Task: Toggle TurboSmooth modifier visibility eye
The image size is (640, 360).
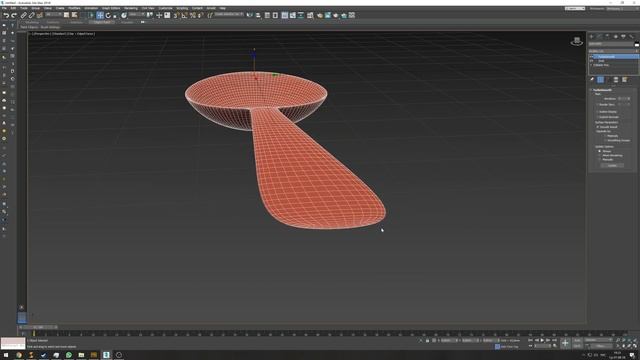Action: point(590,57)
